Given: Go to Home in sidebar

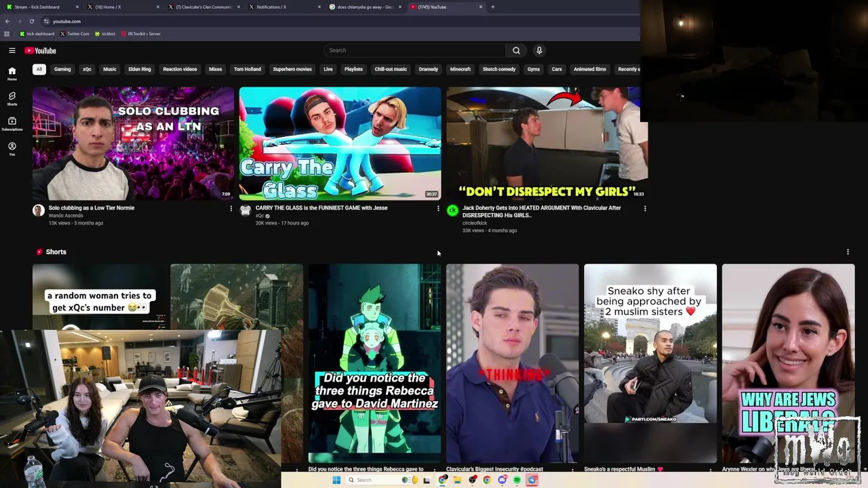Looking at the screenshot, I should 12,73.
